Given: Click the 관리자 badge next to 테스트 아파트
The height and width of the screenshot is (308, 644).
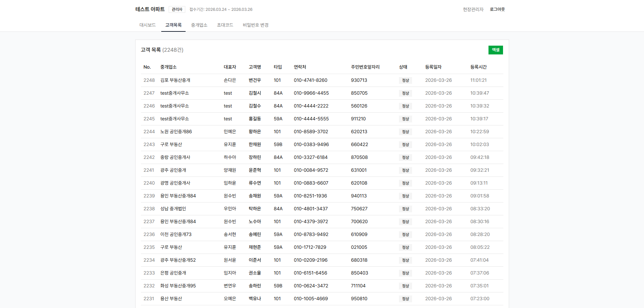Looking at the screenshot, I should click(x=177, y=9).
